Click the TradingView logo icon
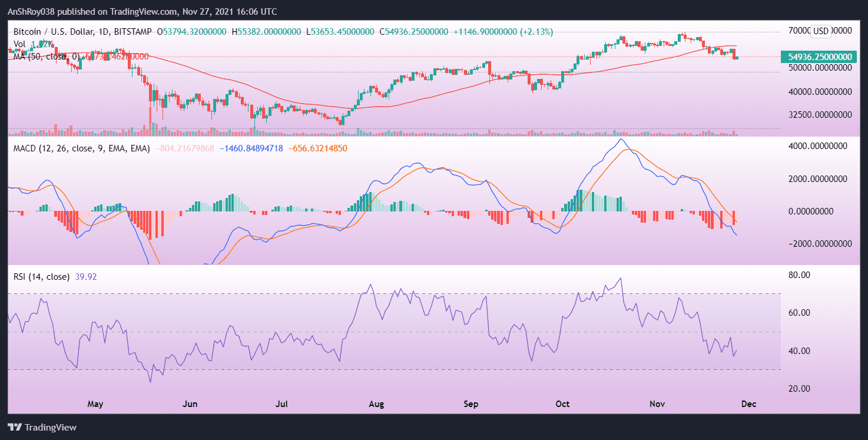The width and height of the screenshot is (868, 440). (15, 427)
